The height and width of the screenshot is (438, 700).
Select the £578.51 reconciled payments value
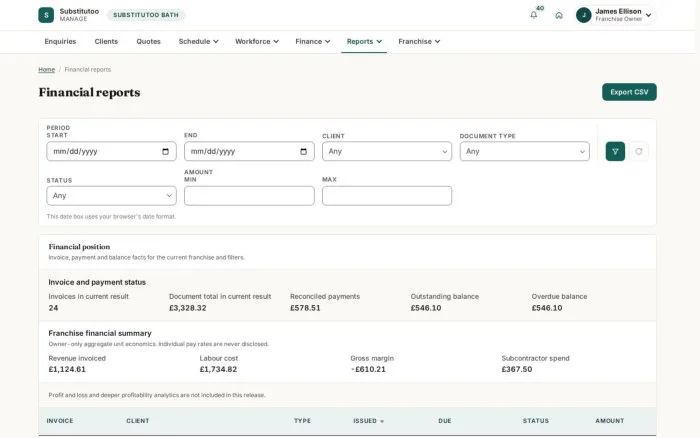coord(305,308)
